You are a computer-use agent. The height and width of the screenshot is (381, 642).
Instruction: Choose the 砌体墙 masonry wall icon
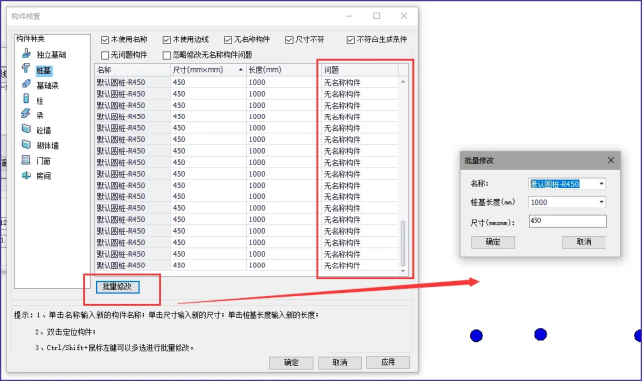[26, 145]
